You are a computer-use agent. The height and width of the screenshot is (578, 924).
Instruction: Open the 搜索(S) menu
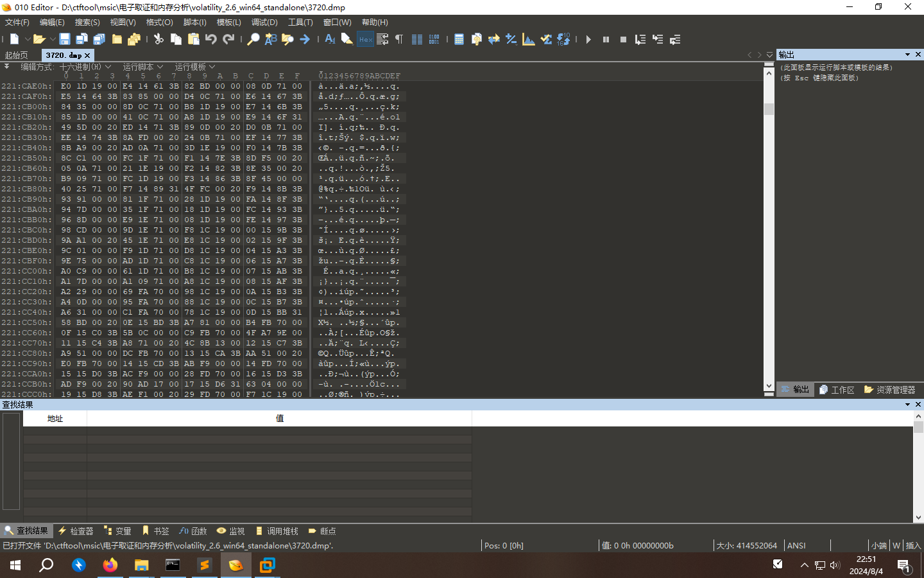[87, 22]
